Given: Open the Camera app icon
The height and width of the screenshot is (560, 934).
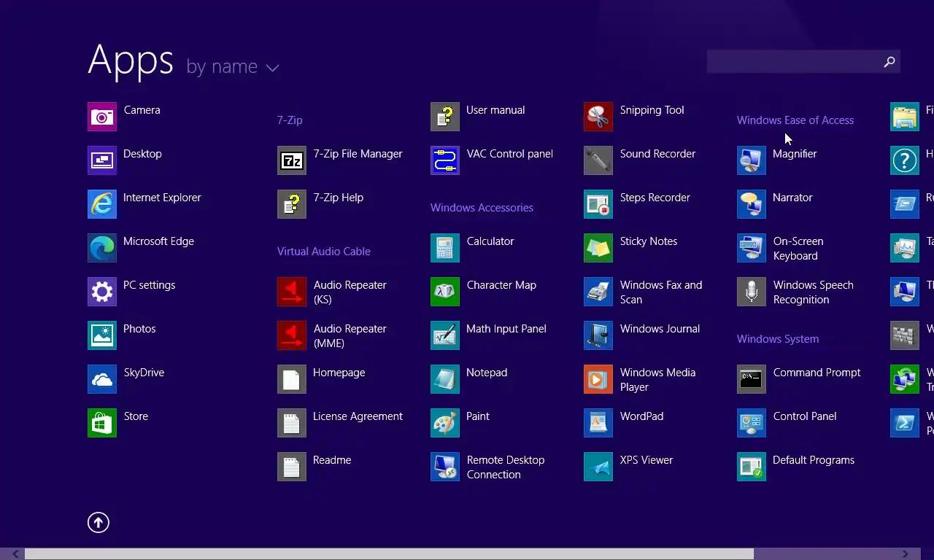Looking at the screenshot, I should pos(102,117).
